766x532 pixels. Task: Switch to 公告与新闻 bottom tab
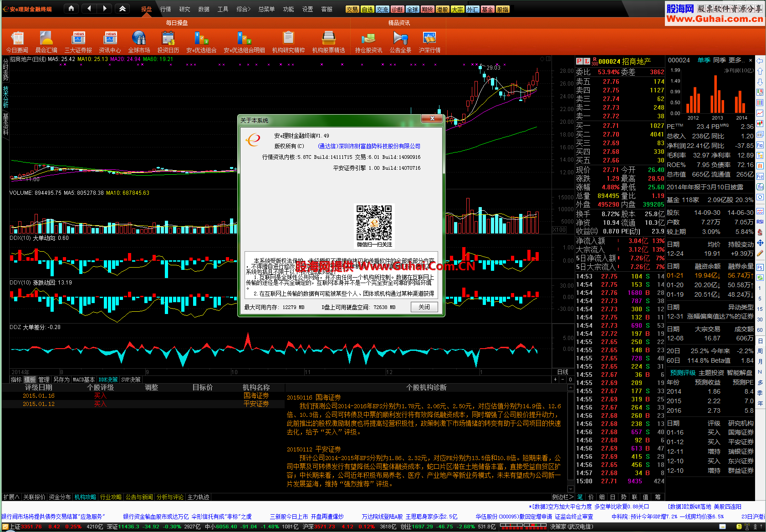[x=139, y=497]
